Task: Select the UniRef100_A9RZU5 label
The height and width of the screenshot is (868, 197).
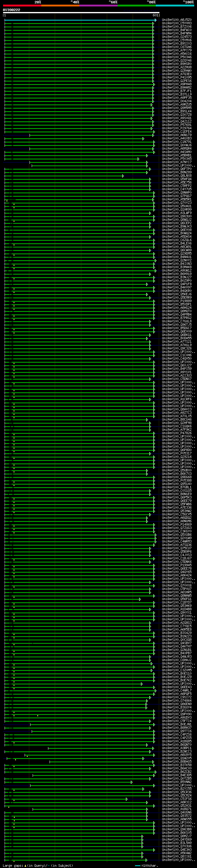Action: pyautogui.click(x=177, y=104)
